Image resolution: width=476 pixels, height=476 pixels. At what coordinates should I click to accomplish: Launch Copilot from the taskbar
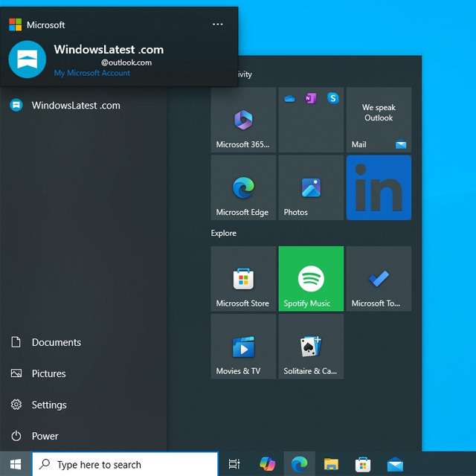(267, 464)
